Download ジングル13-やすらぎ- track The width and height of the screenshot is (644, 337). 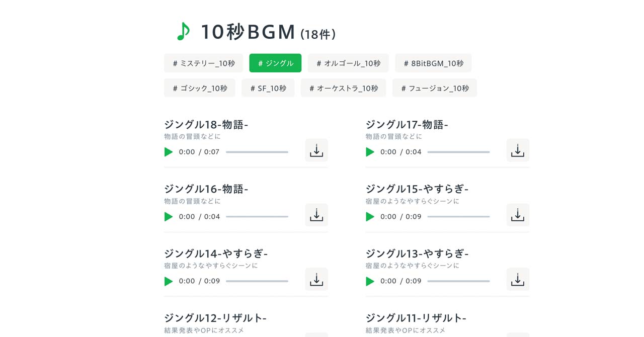518,279
